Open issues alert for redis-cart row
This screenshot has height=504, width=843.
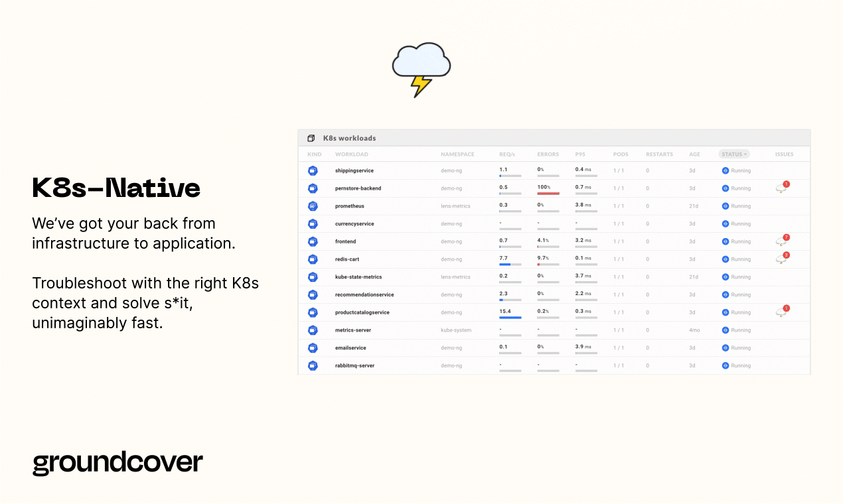coord(783,259)
